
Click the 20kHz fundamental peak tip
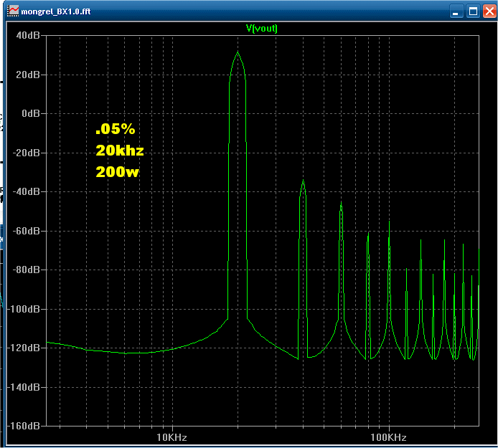(x=238, y=52)
